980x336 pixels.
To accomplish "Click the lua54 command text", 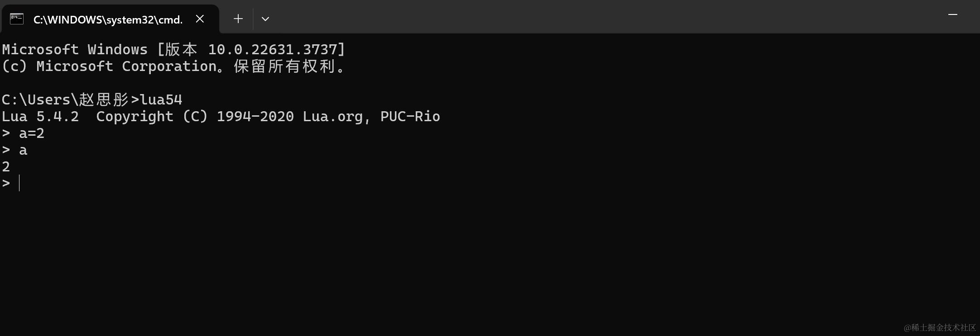I will tap(161, 99).
